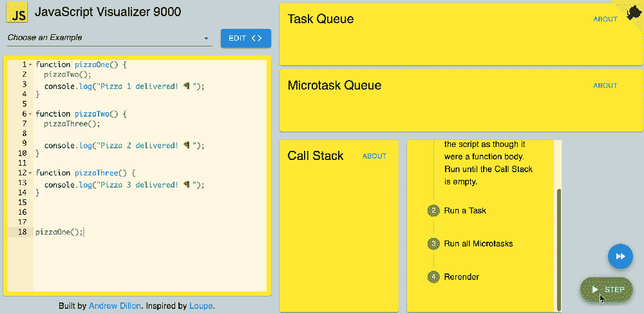Click the fast-forward autoplay button
Screen dimensions: 644x314
[x=620, y=257]
